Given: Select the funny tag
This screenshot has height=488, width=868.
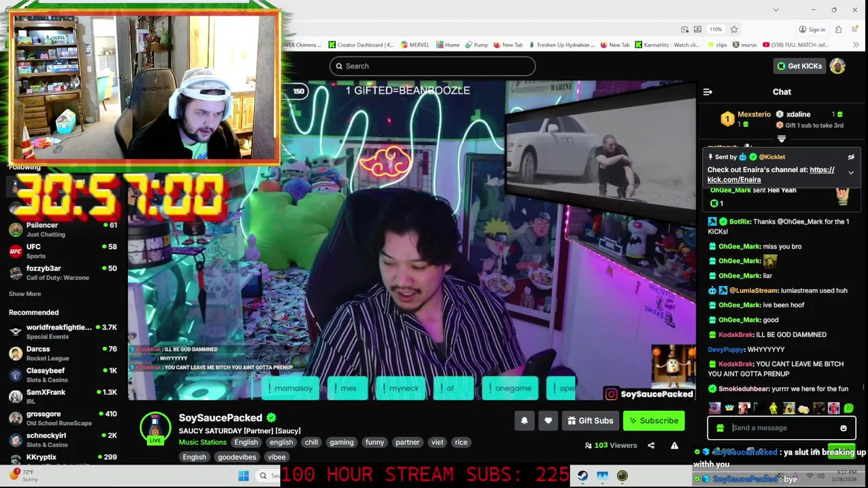Looking at the screenshot, I should 375,442.
